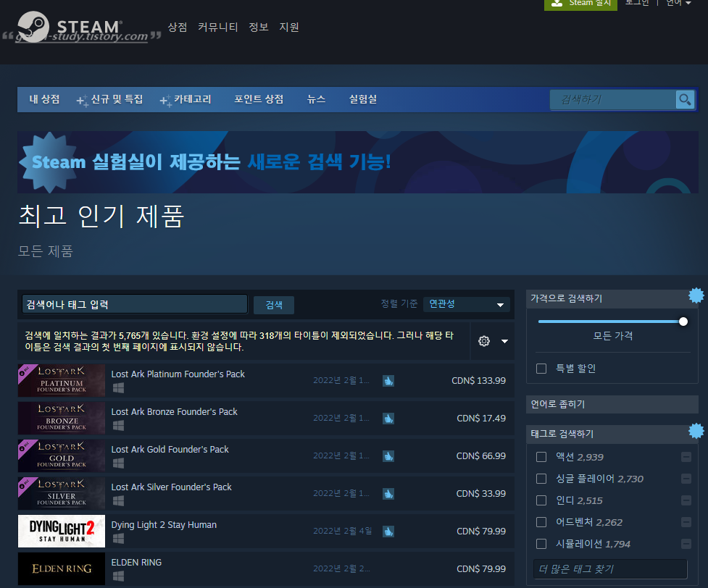
Task: Click the Steam install download icon
Action: point(557,3)
